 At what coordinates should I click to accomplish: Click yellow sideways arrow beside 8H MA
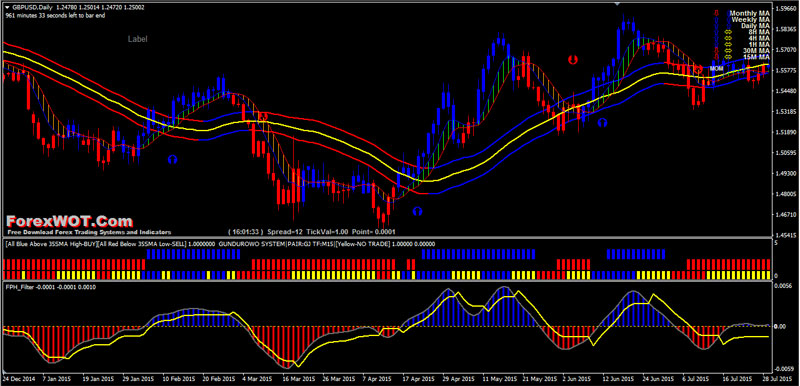728,32
